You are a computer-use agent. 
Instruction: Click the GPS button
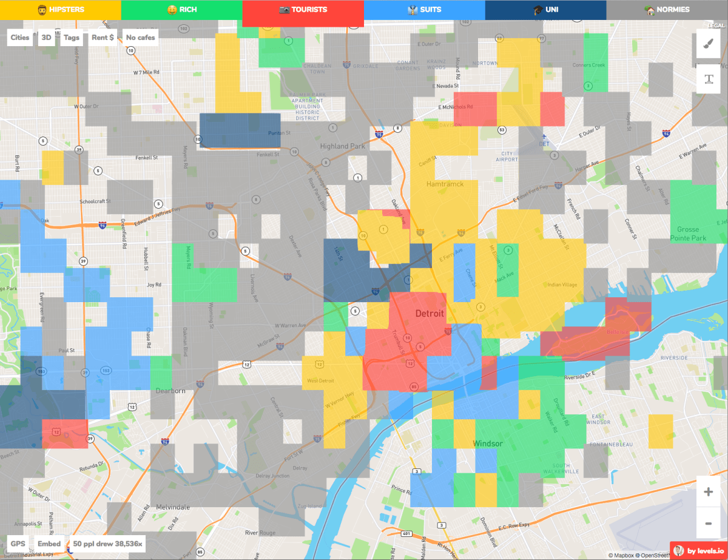17,543
